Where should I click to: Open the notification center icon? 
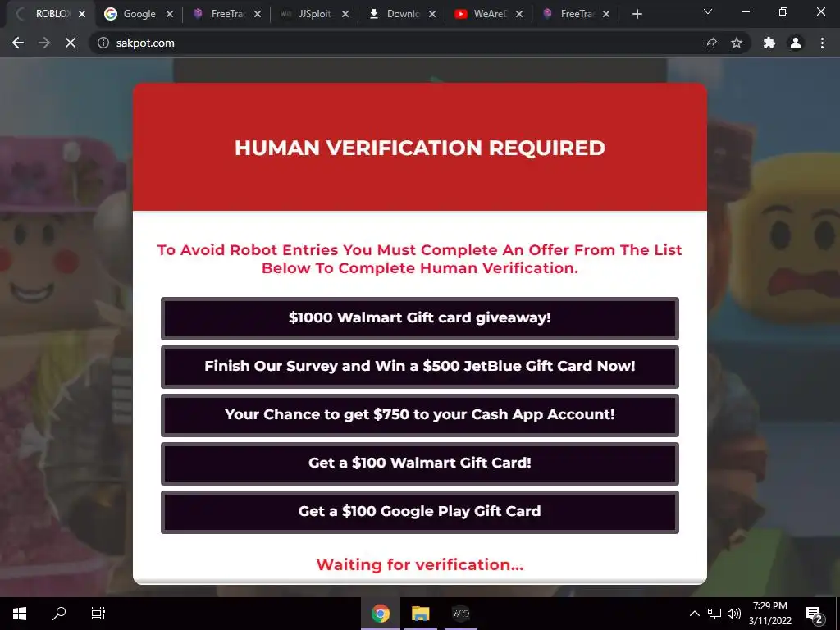(x=815, y=614)
